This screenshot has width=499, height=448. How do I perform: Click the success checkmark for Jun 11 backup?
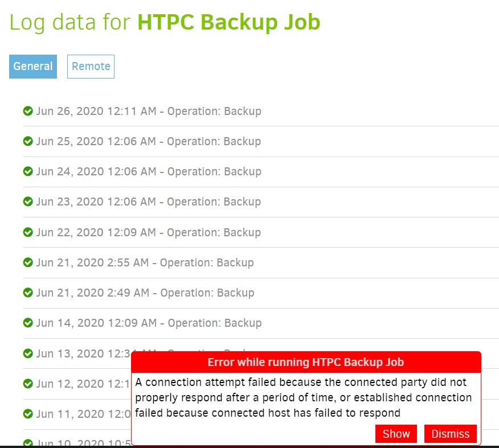28,414
